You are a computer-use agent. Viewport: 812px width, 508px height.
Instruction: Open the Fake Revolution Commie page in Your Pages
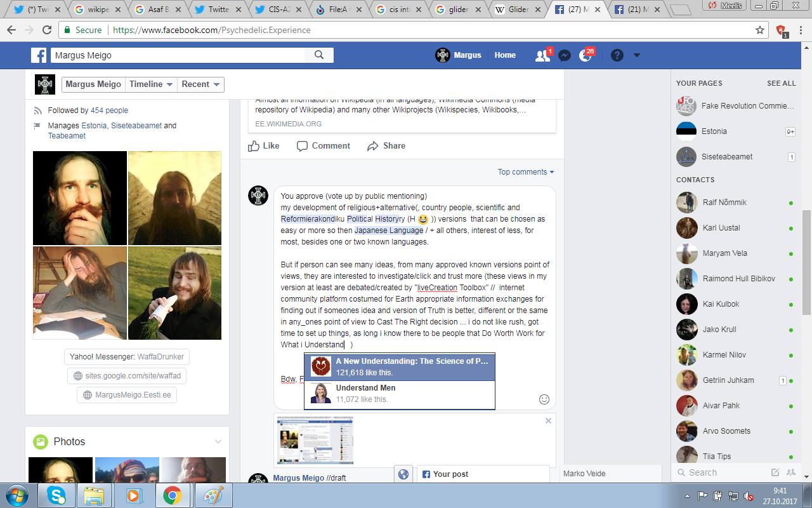735,106
